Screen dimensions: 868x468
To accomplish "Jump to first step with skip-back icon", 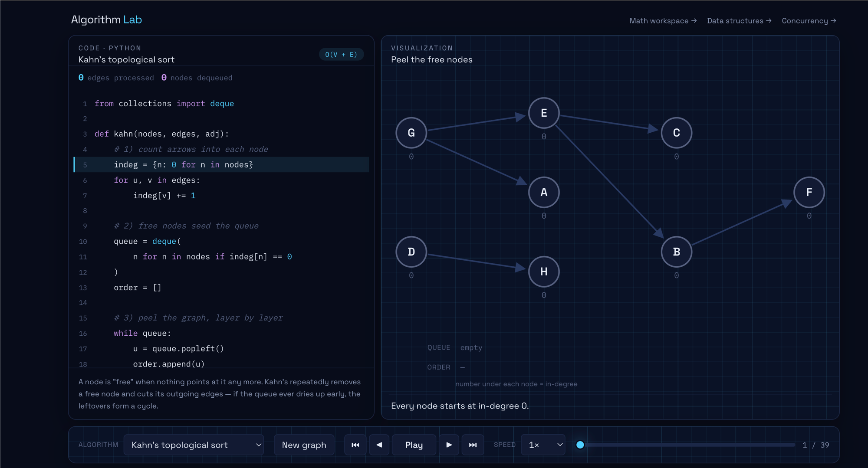I will [x=355, y=445].
